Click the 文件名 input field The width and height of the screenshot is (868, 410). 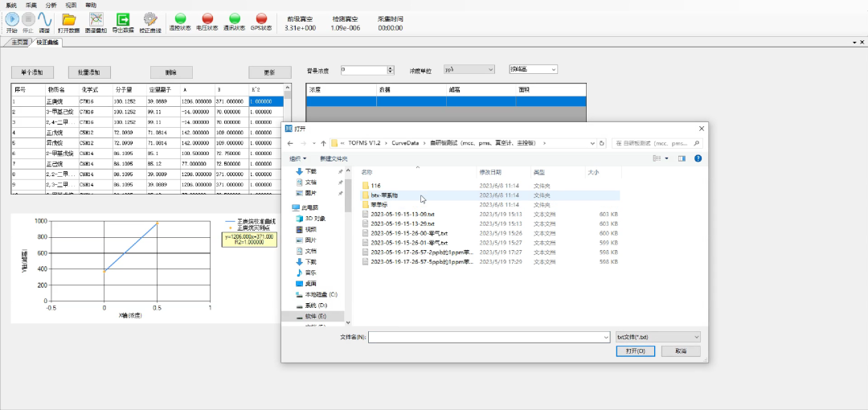(489, 337)
